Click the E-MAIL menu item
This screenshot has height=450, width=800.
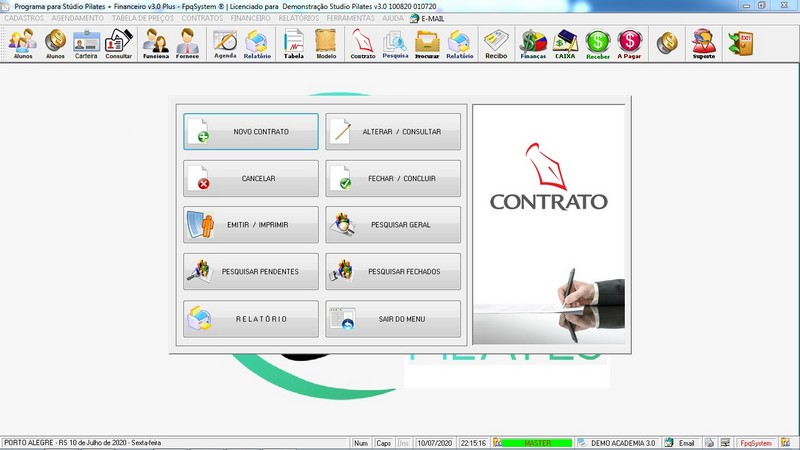click(x=428, y=18)
